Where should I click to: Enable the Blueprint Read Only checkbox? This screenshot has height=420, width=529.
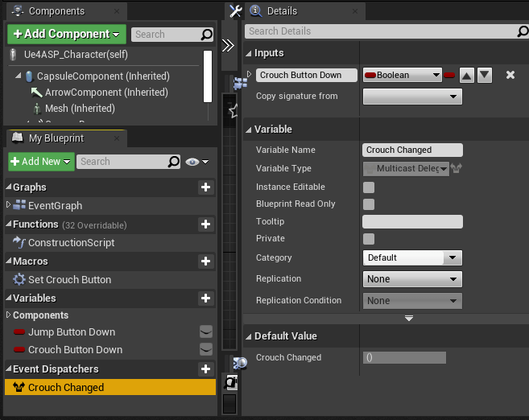coord(369,204)
